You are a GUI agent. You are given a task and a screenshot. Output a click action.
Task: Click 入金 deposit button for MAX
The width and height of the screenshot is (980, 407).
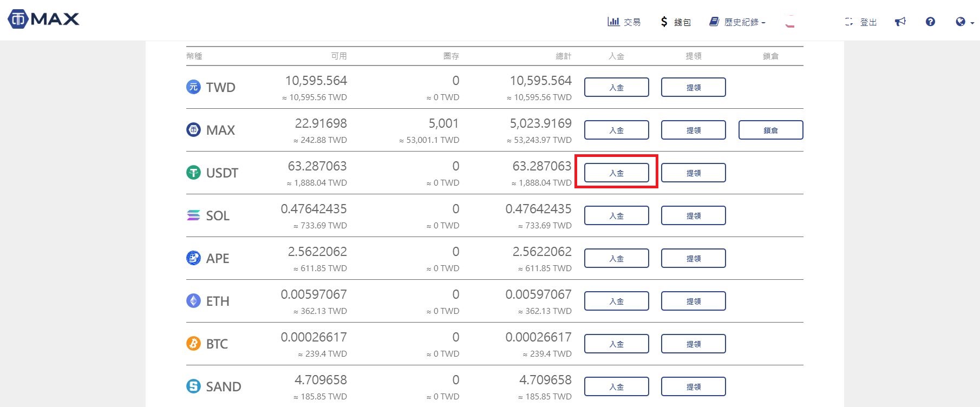tap(617, 130)
